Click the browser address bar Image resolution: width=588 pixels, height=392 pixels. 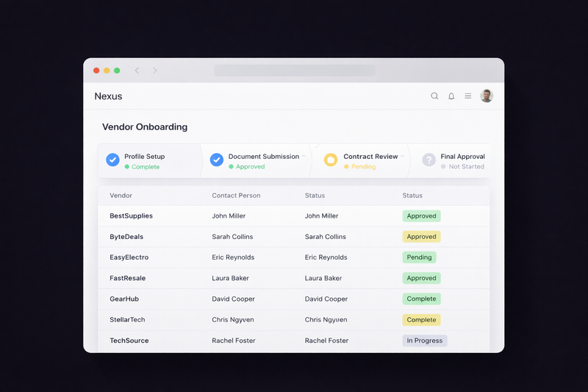pos(294,71)
